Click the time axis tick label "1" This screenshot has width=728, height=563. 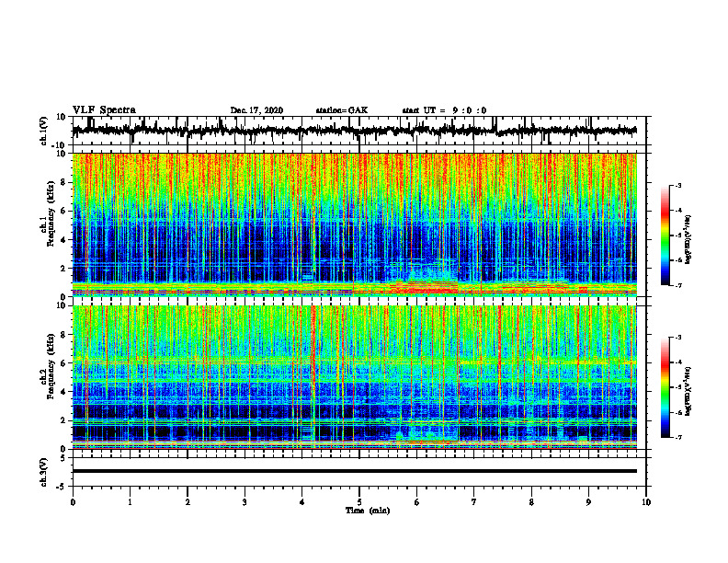coord(130,502)
